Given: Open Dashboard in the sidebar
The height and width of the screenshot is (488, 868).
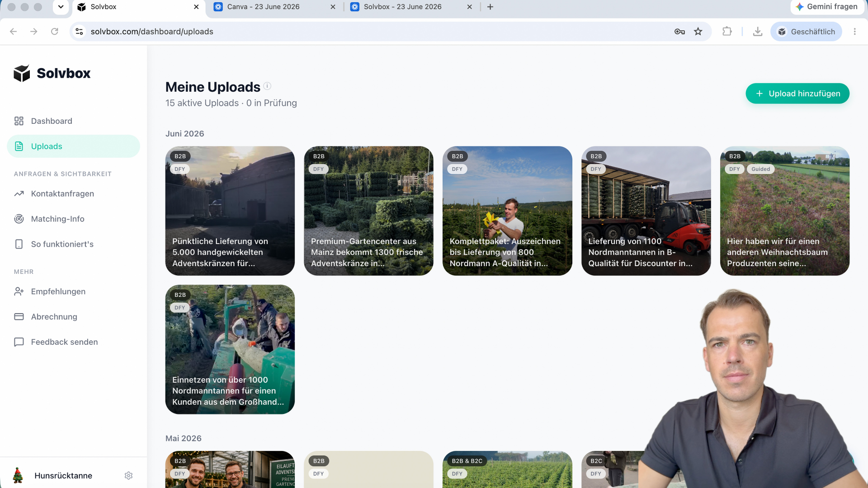Looking at the screenshot, I should point(74,121).
